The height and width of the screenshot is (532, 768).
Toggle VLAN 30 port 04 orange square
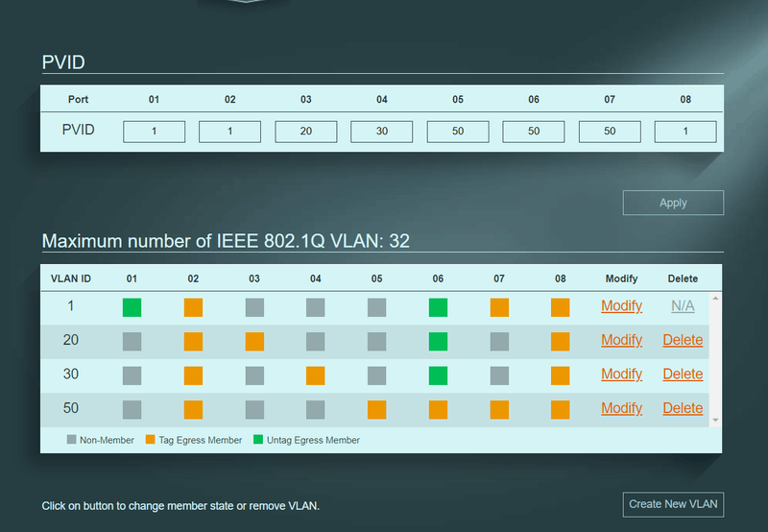click(x=316, y=375)
